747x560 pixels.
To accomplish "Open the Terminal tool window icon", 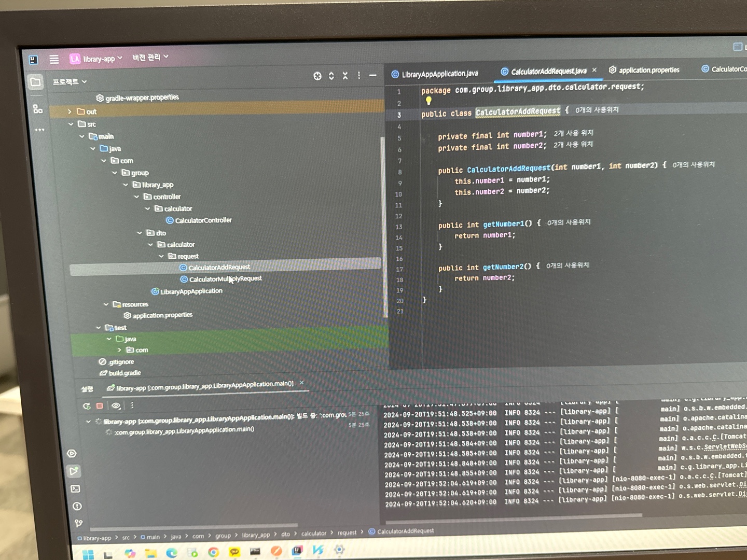I will pyautogui.click(x=75, y=489).
